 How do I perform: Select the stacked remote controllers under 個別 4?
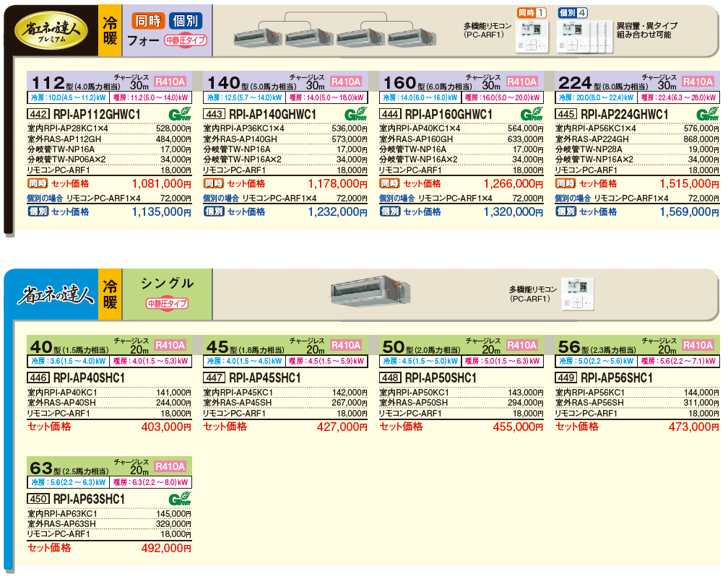pos(584,37)
